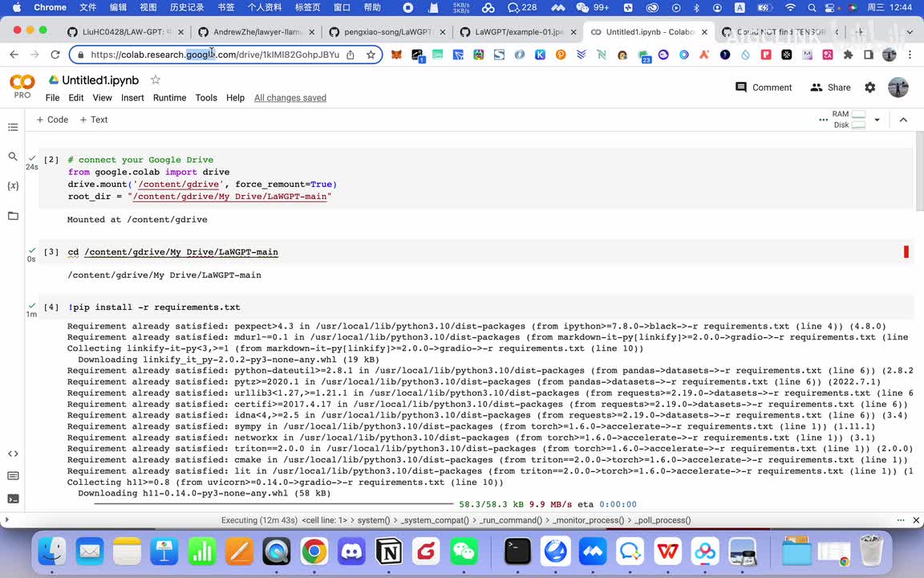Click the All changes saved link

click(x=290, y=98)
